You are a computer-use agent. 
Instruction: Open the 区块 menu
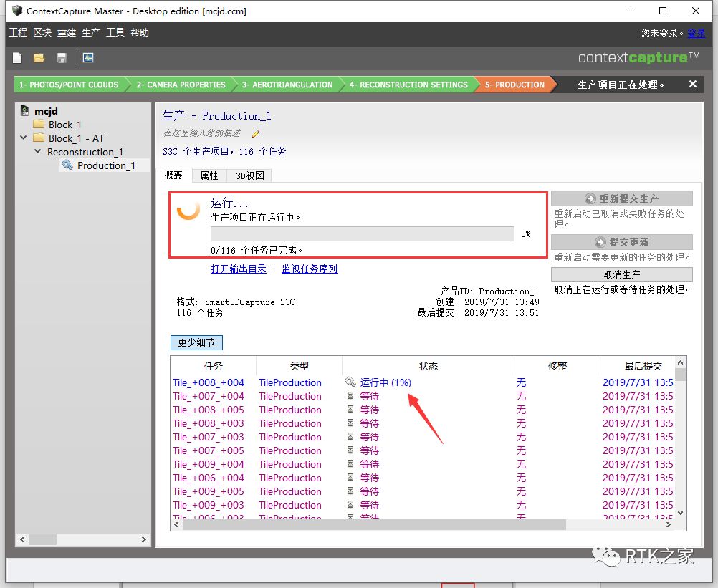[x=42, y=32]
